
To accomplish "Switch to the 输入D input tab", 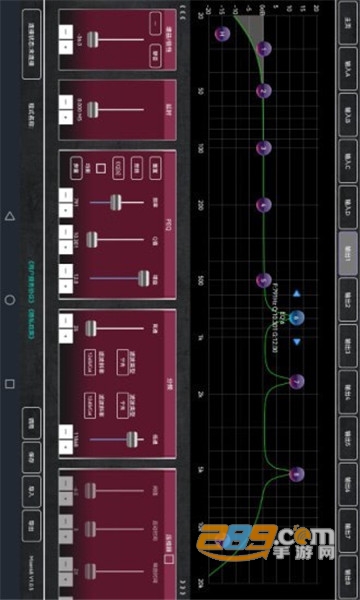I will [x=348, y=206].
